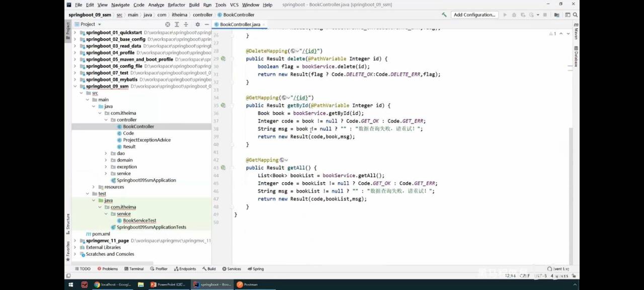Click the URL globe icon beside DeleteMapping
Viewport: 644px width, 290px height.
coord(293,51)
